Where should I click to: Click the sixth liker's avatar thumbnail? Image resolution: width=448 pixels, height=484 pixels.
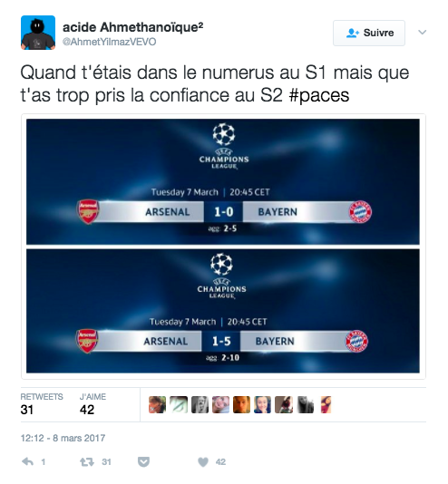262,404
